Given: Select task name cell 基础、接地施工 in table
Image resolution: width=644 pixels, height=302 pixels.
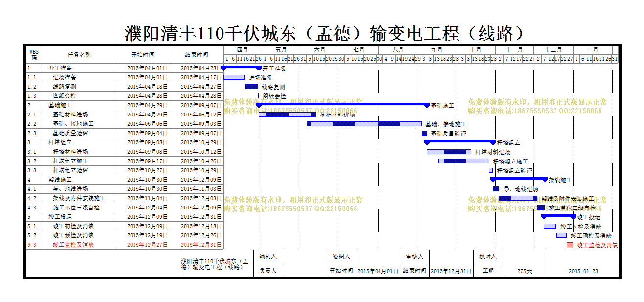Looking at the screenshot, I should coord(79,124).
